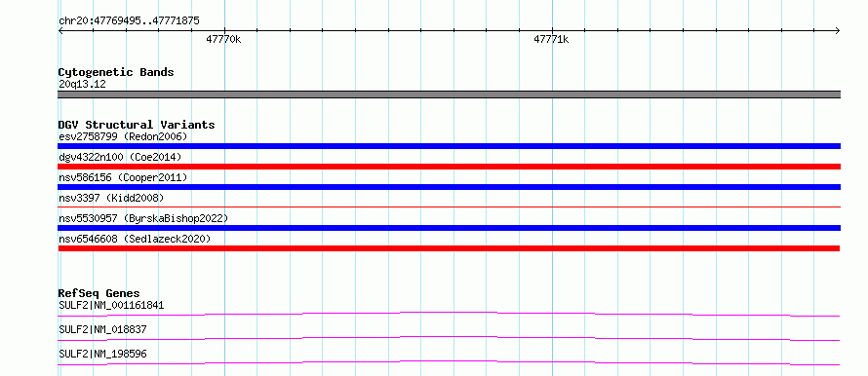Click the 47770k ruler tick label
Screen dimensions: 868x376
coord(223,39)
